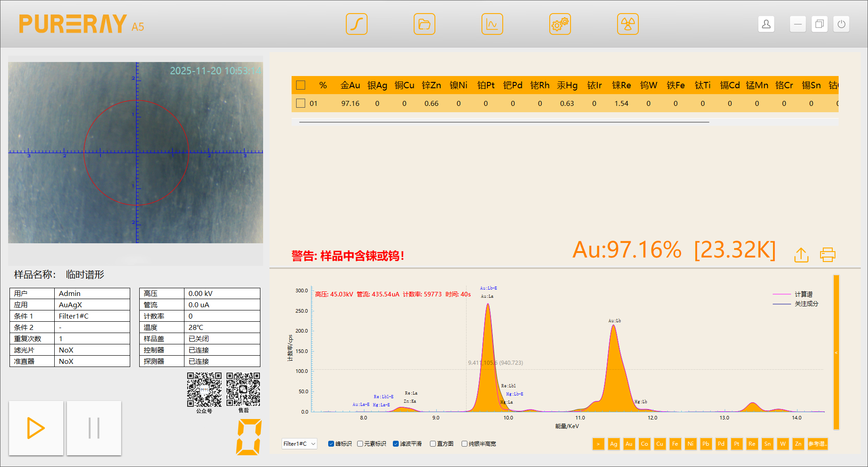Uncheck the 峰标识 checkbox
Viewport: 868px width, 467px height.
coord(331,444)
